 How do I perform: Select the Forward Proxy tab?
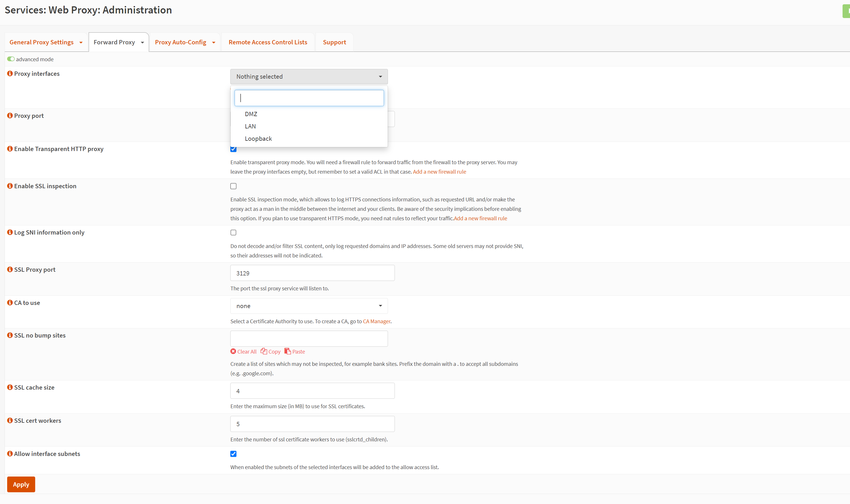pos(114,42)
